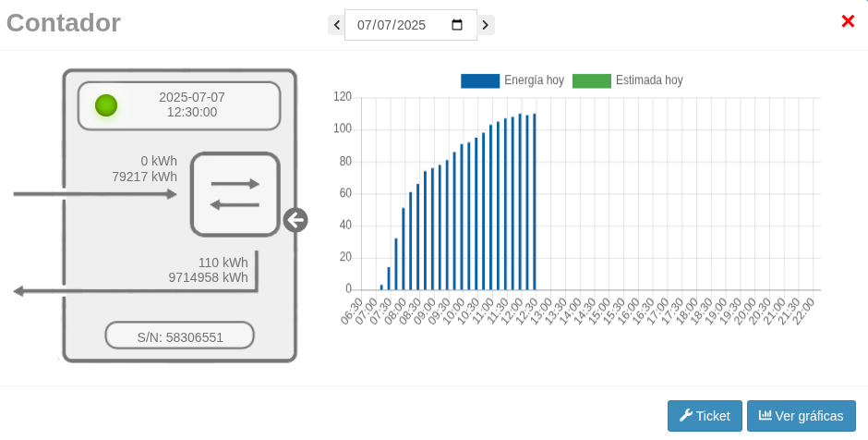Go to the next day arrow
The height and width of the screenshot is (440, 868).
(486, 25)
